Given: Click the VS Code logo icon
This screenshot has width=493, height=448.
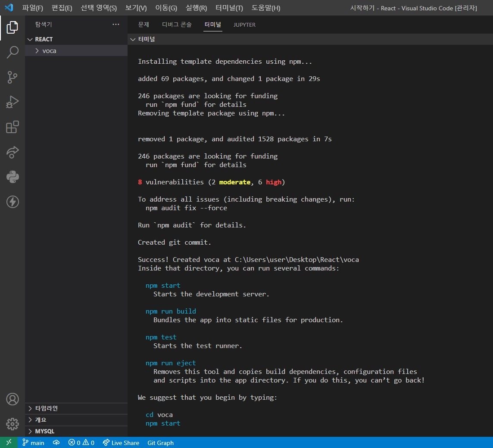Looking at the screenshot, I should pyautogui.click(x=9, y=8).
